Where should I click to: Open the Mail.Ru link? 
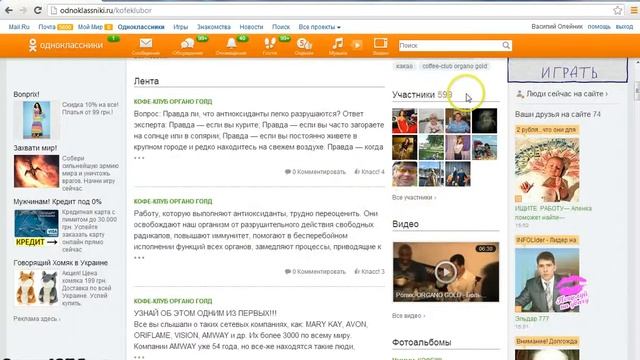click(x=19, y=27)
